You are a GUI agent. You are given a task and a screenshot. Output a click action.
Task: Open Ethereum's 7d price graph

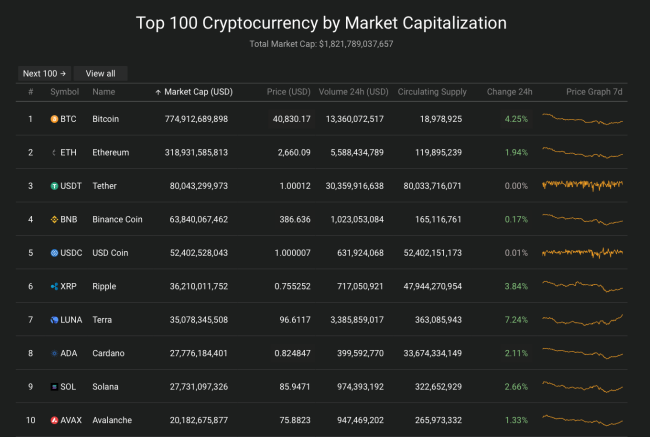point(582,152)
